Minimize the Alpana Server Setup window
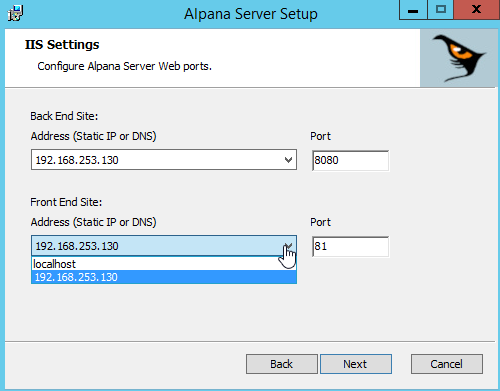Viewport: 500px width, 391px height. pos(413,10)
